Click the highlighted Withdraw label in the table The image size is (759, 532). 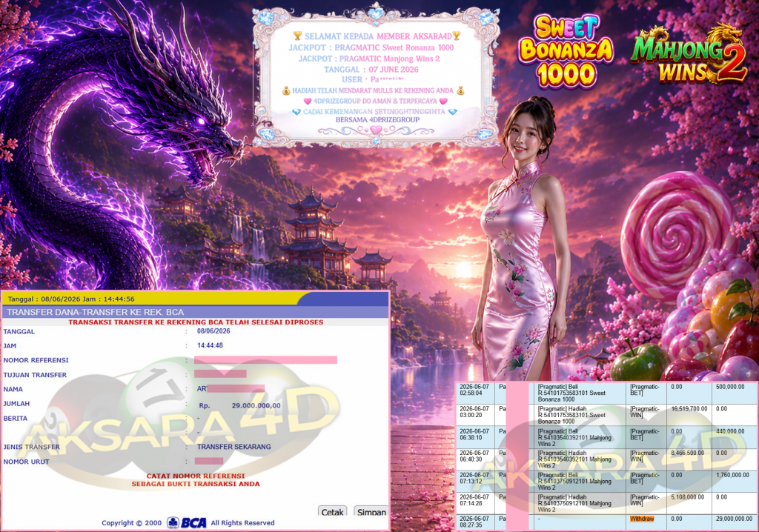tap(642, 519)
